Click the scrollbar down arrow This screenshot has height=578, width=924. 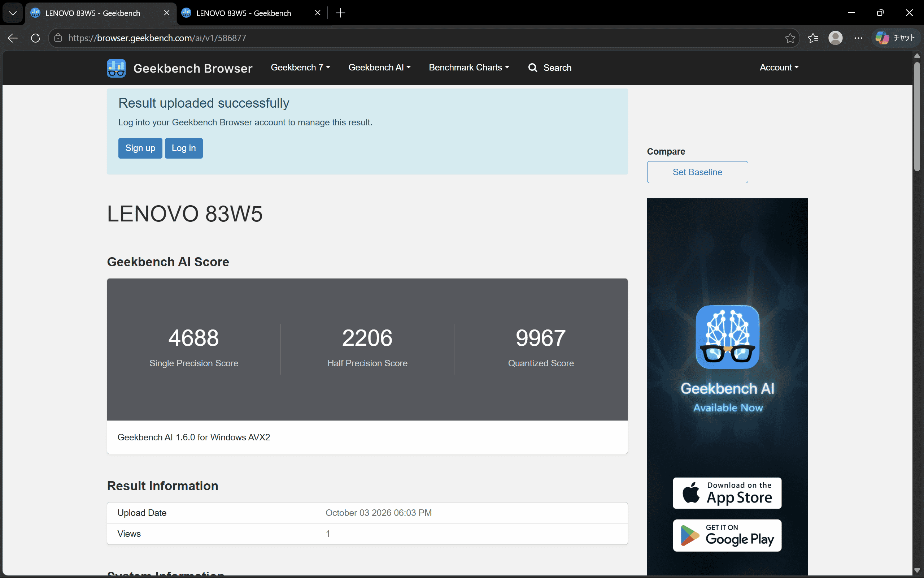coord(917,570)
